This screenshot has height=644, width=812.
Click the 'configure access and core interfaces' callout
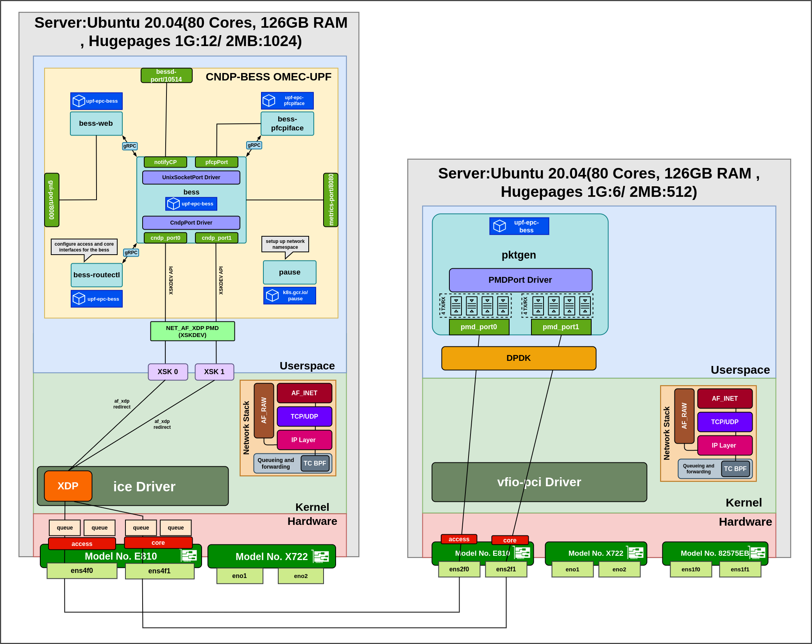coord(84,247)
